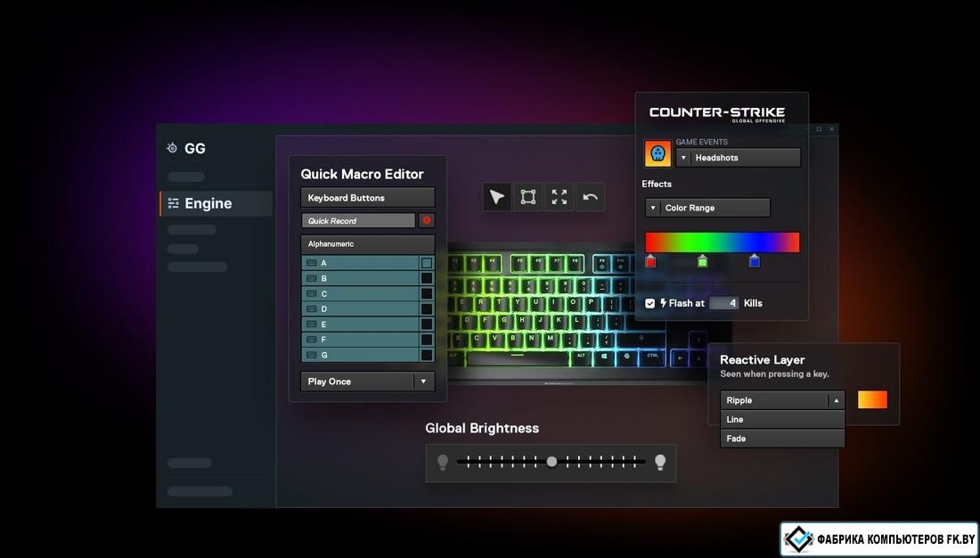Check the box on row B
The image size is (980, 558).
(x=426, y=278)
